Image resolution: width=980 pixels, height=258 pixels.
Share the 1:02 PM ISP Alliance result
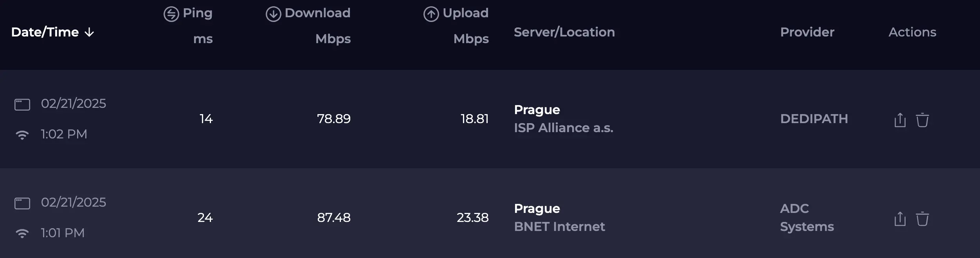click(x=900, y=120)
